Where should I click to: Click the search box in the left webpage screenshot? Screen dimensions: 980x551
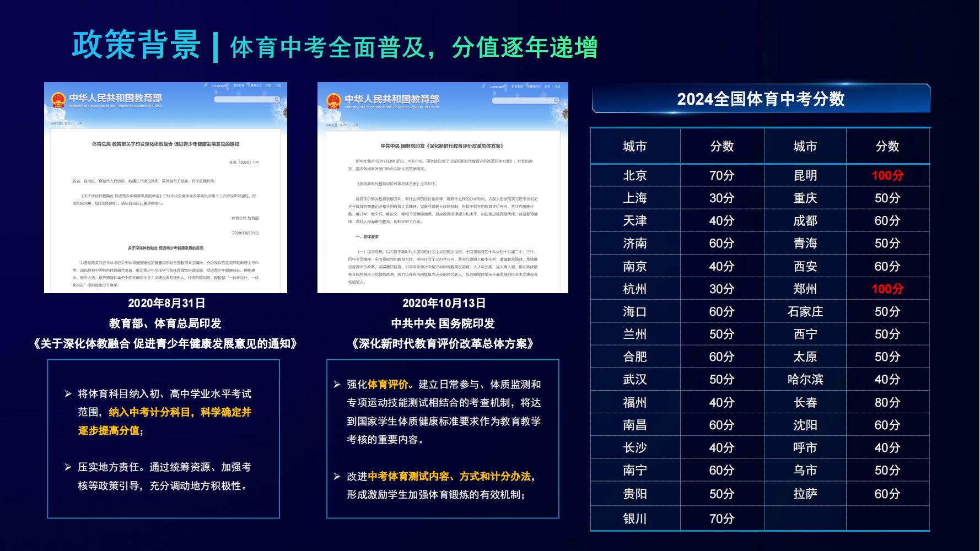247,100
